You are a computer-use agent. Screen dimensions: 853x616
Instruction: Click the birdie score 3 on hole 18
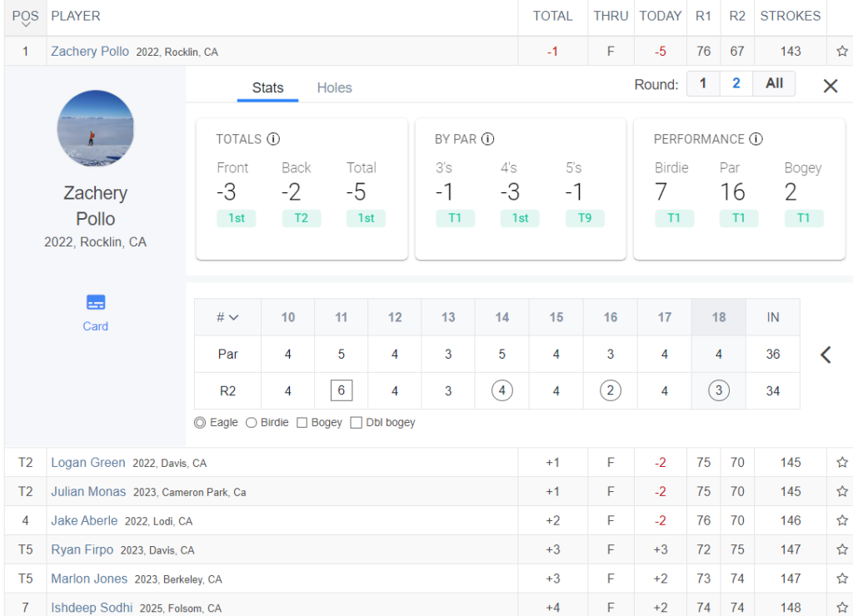(719, 390)
